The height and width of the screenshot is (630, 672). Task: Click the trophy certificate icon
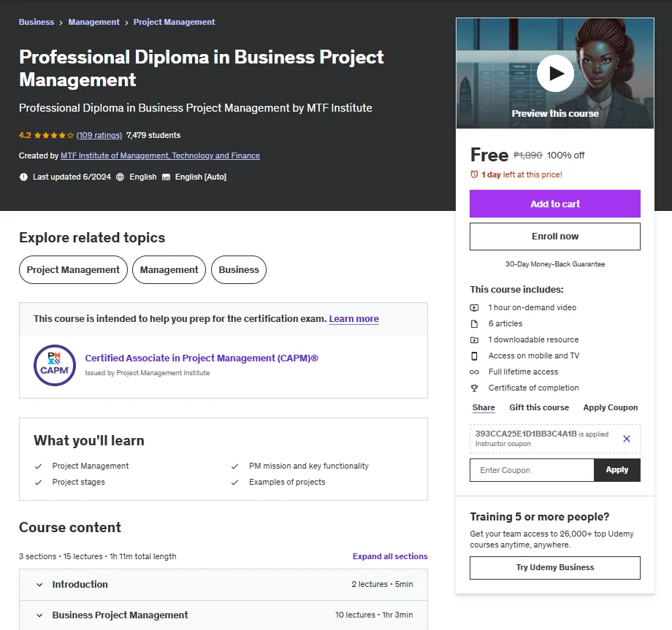coord(474,388)
